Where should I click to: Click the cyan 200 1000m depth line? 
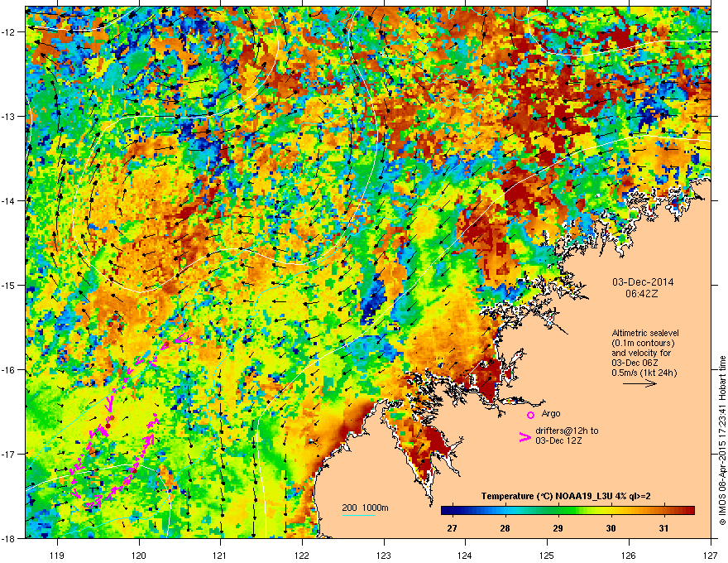(359, 515)
